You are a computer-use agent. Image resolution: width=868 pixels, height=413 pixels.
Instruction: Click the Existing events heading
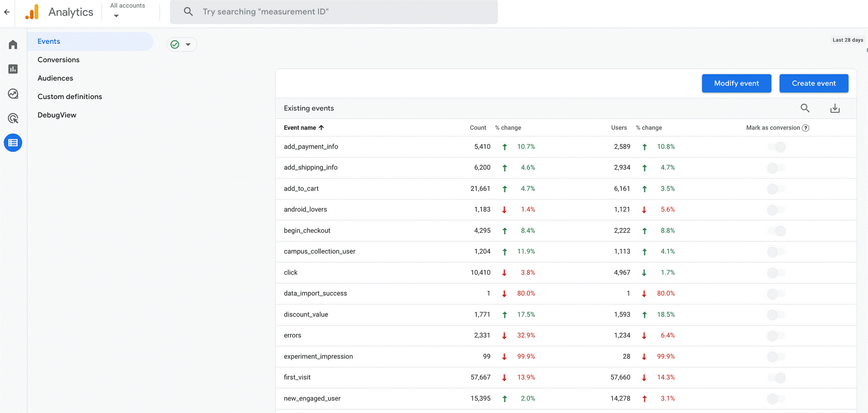(x=309, y=108)
